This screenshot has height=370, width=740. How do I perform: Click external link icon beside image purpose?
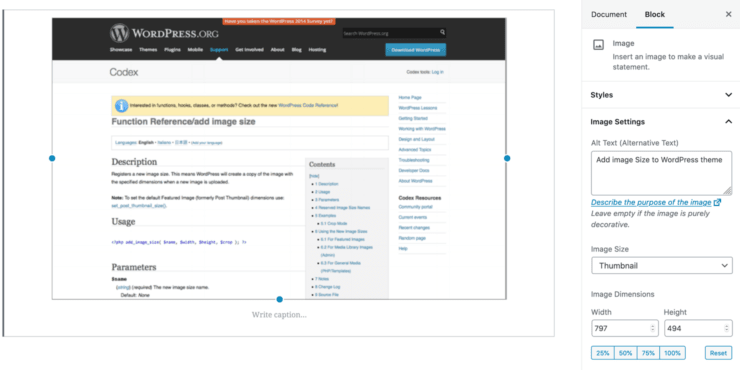point(717,202)
